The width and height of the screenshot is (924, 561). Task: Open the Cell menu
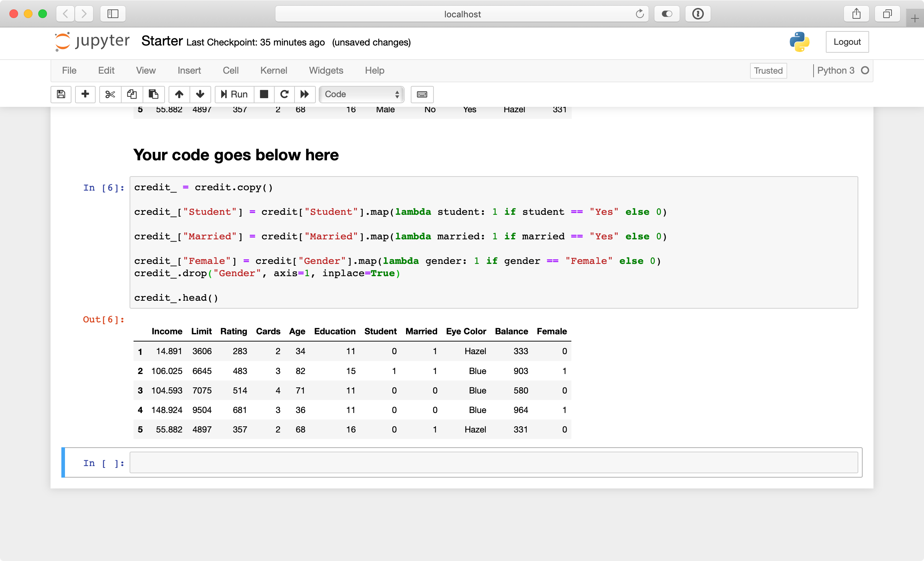(x=230, y=70)
